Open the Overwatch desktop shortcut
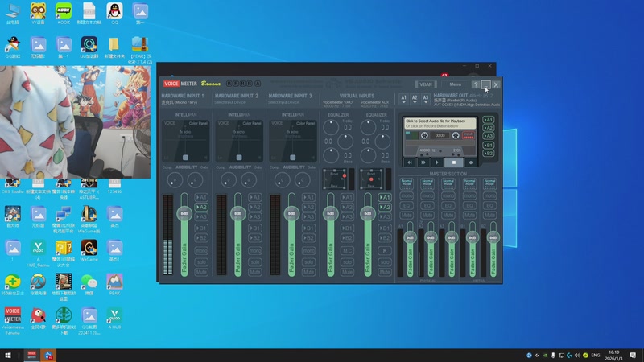Viewport: 644px width, 362px height. point(38,285)
